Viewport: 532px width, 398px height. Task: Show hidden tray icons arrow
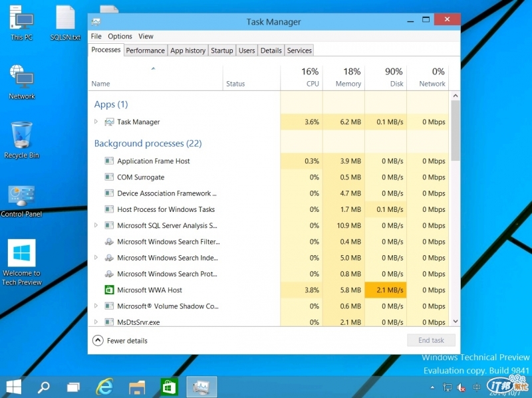(432, 387)
